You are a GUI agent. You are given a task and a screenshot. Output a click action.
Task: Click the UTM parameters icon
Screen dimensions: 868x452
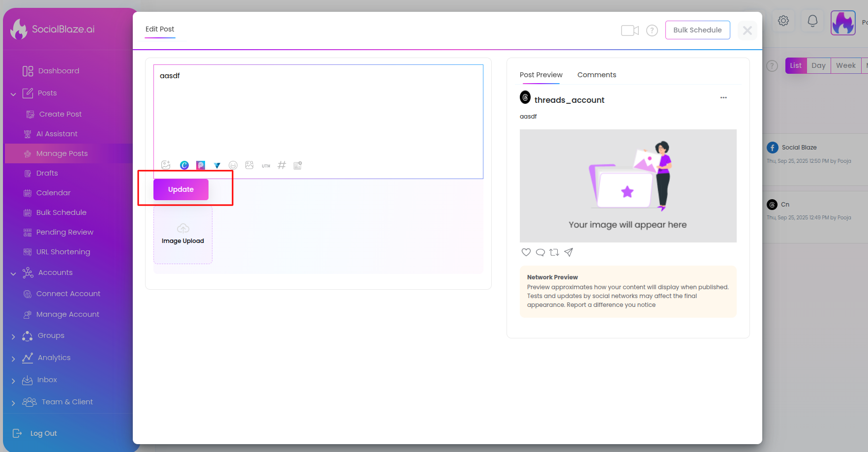(266, 166)
